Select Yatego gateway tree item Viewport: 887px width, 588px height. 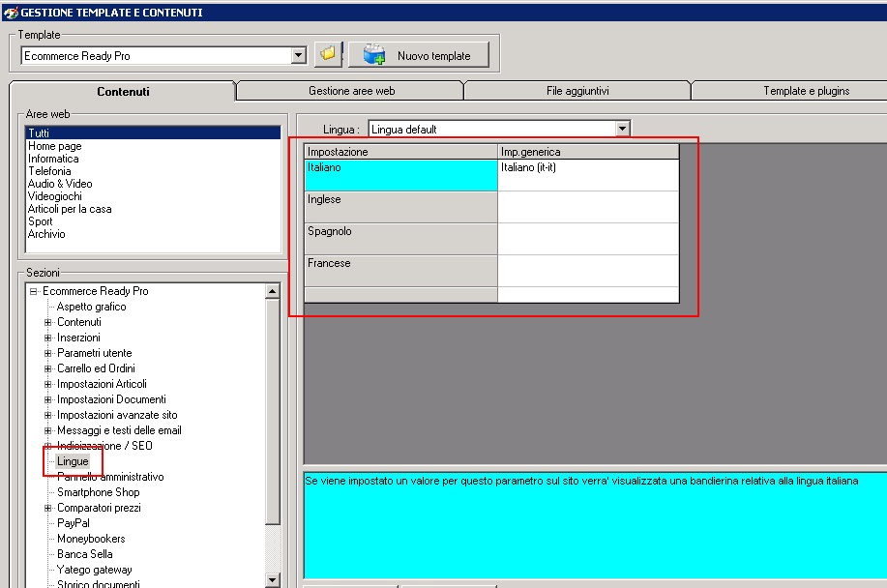click(x=95, y=570)
